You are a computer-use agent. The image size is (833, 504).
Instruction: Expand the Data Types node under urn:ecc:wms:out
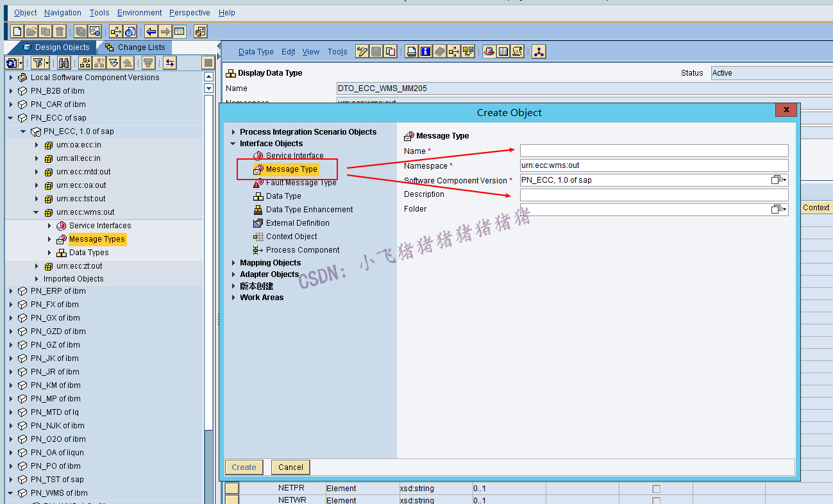tap(49, 253)
